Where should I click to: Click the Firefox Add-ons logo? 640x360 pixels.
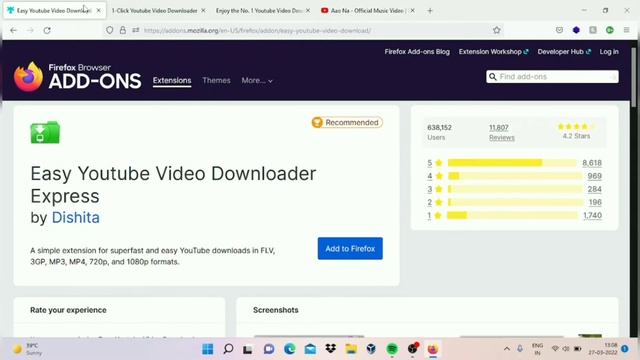point(78,76)
